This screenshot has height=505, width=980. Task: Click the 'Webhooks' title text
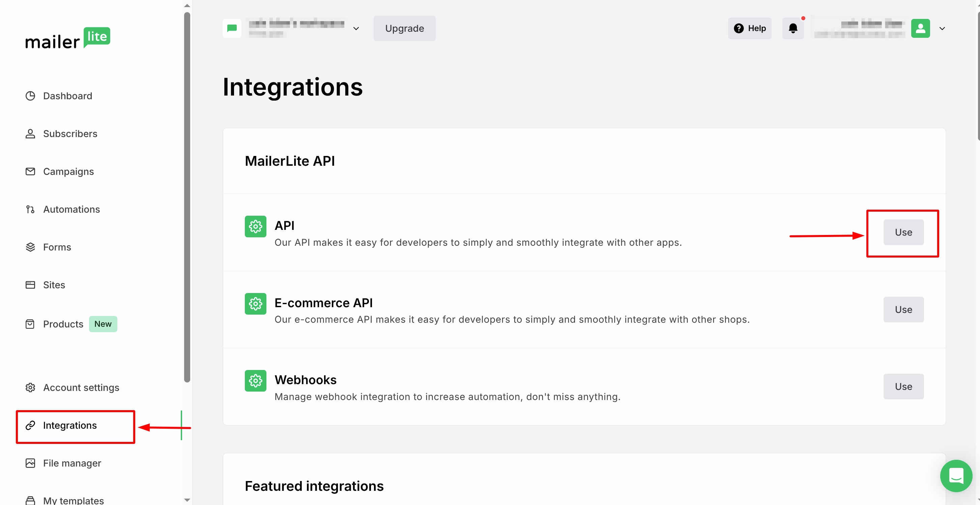point(306,380)
